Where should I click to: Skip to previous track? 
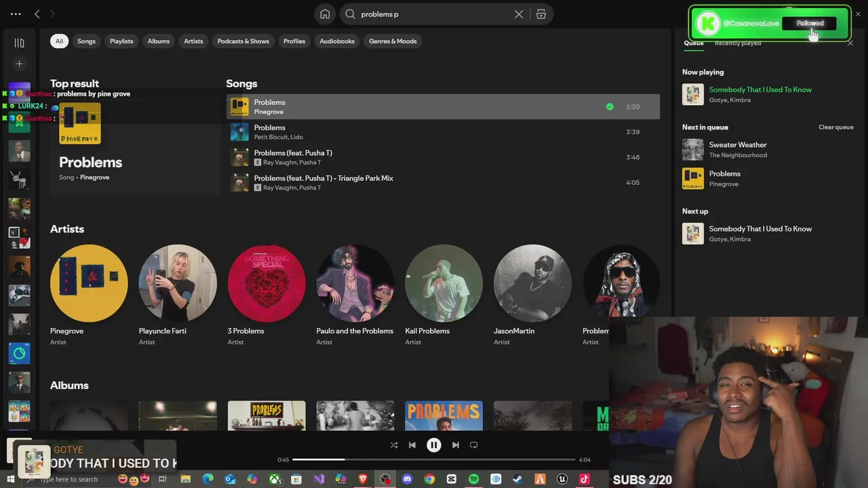(412, 445)
